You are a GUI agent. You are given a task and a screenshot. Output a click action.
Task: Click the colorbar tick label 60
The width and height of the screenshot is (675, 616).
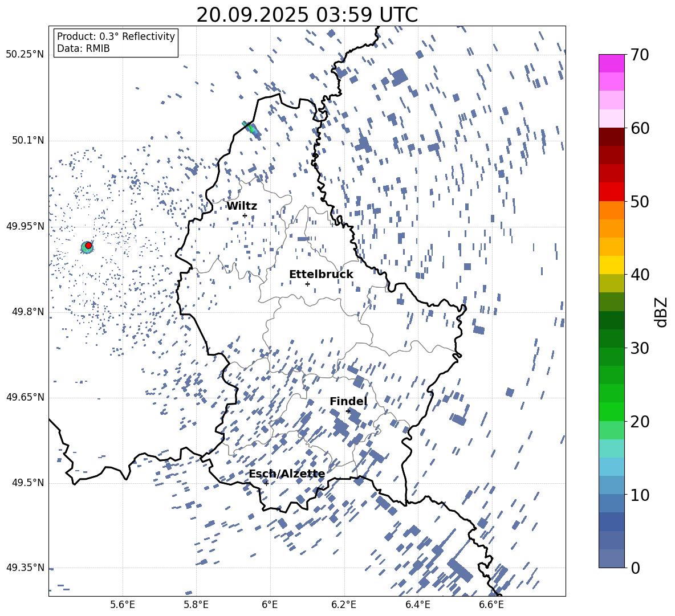click(x=640, y=128)
